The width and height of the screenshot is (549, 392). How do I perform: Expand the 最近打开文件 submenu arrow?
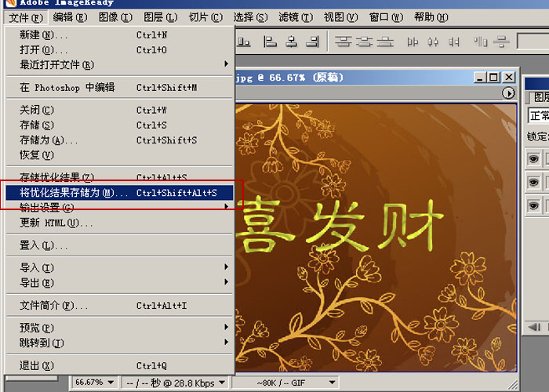[x=226, y=64]
